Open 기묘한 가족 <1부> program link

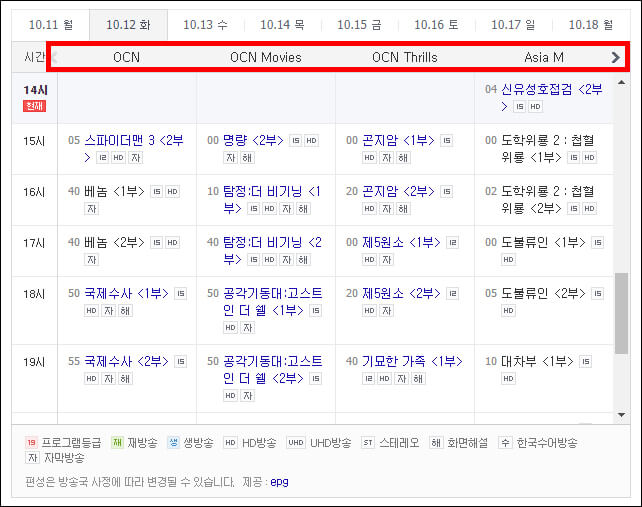click(x=412, y=361)
